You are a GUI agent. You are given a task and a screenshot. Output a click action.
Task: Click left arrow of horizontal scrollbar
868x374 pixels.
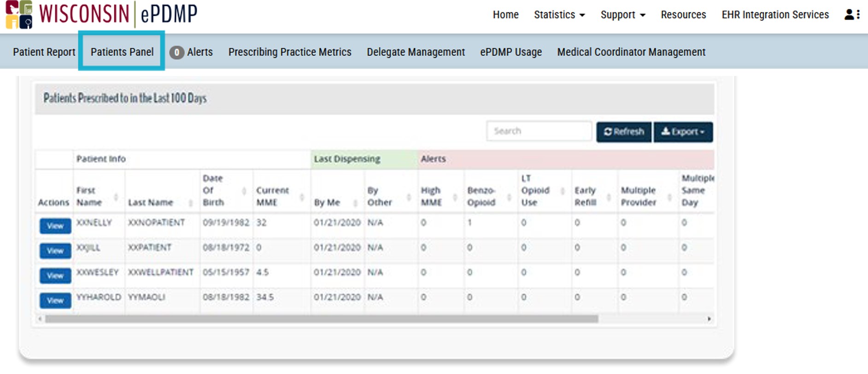click(x=40, y=319)
